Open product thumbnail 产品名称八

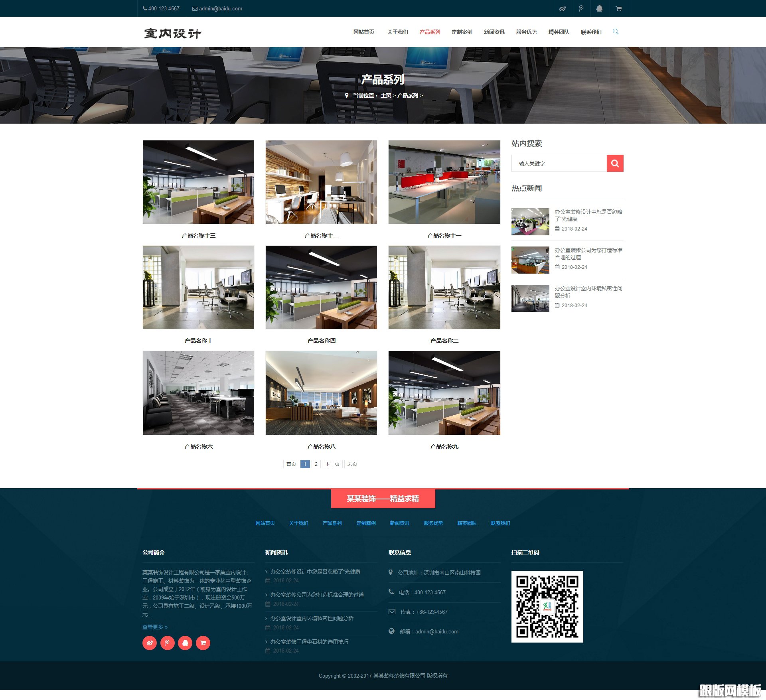[321, 393]
